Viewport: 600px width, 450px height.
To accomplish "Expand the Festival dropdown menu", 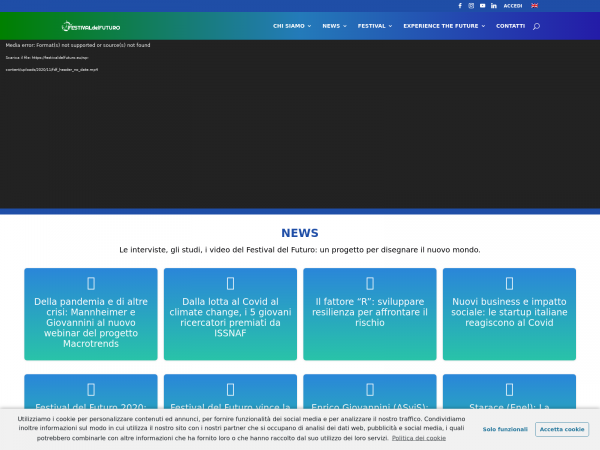I will pos(375,26).
